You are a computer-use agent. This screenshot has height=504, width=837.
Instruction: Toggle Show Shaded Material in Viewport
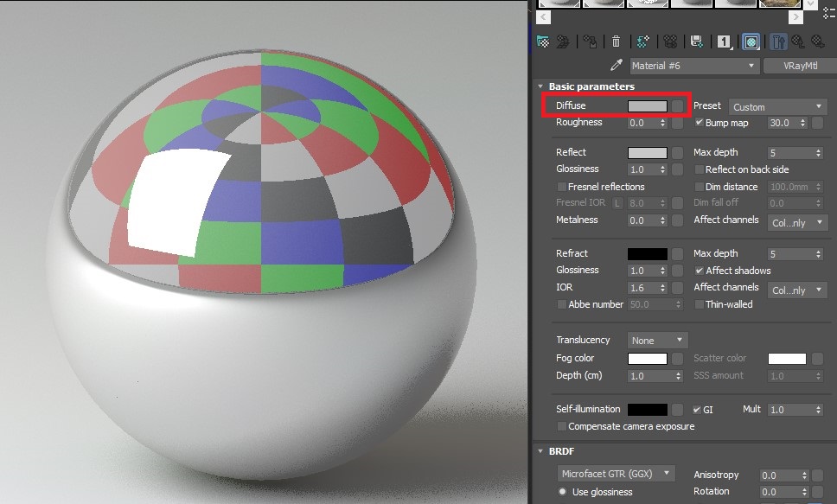tap(751, 41)
